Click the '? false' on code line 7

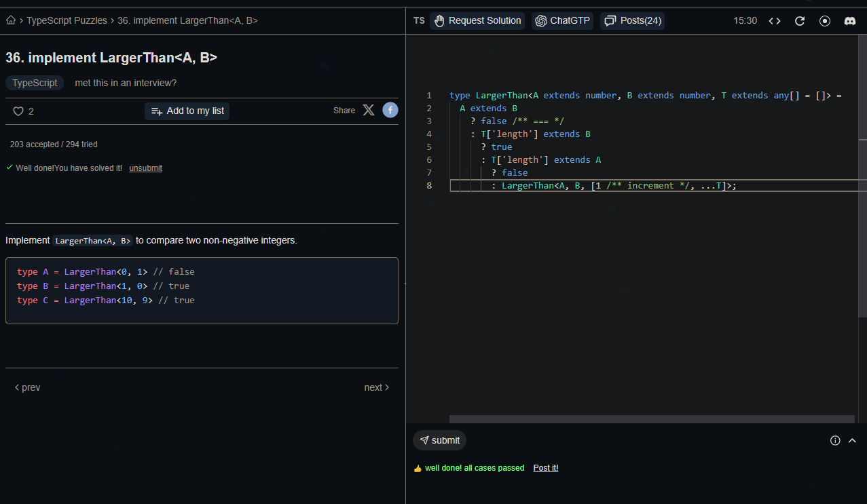(509, 173)
